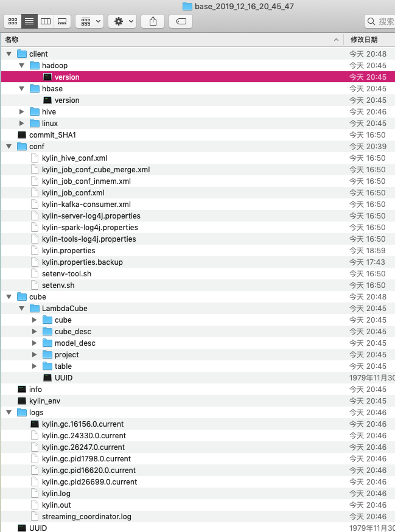Click the Edit Tags toolbar button

[x=181, y=21]
